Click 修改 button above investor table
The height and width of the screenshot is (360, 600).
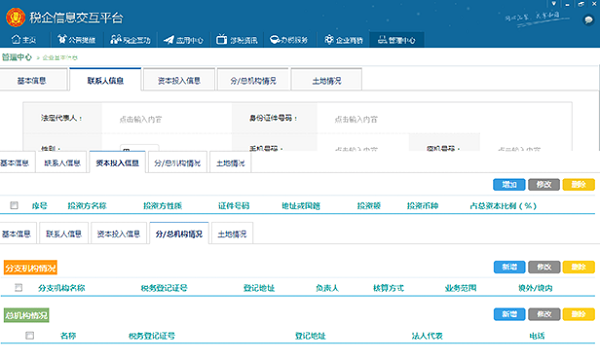(x=544, y=185)
